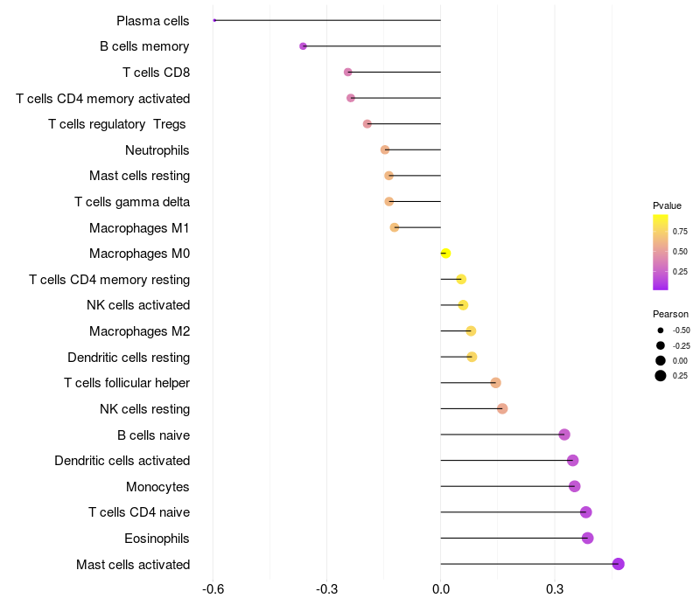The height and width of the screenshot is (612, 700).
Task: Click the yellow Macrophages M0 dot
Action: coord(445,254)
